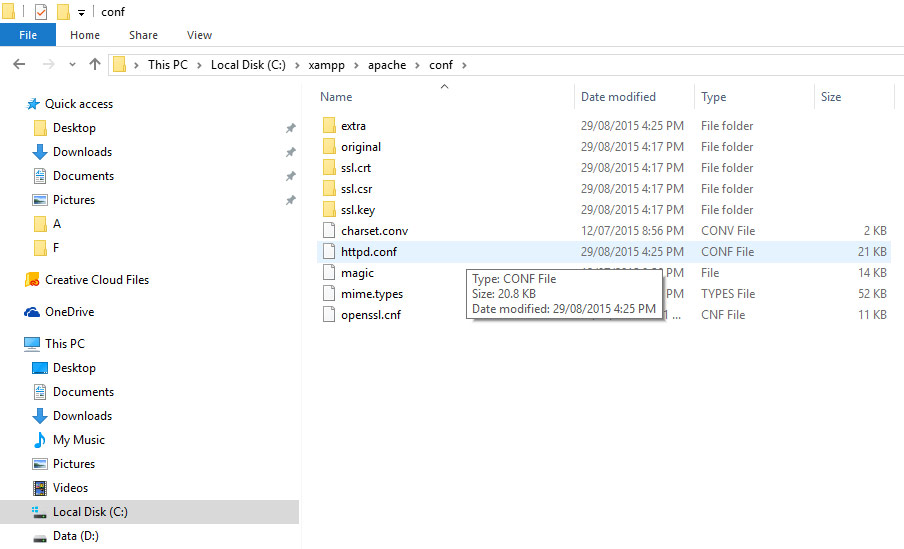
Task: Select the charset.conv file icon
Action: click(329, 231)
